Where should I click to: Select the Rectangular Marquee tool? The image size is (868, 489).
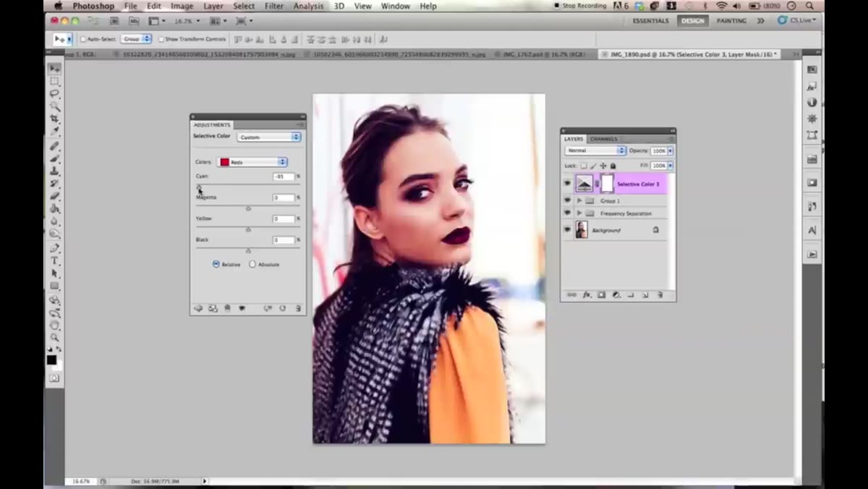pyautogui.click(x=54, y=81)
